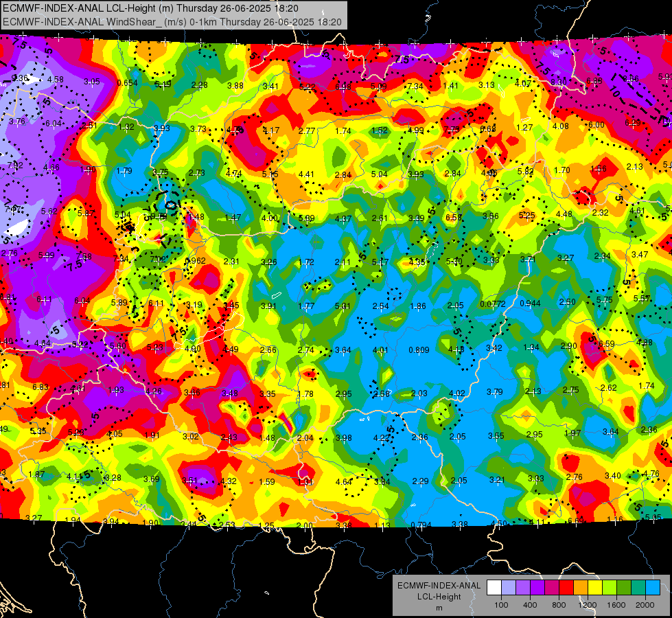
Task: Click the light lavender legend swatch
Action: [508, 588]
